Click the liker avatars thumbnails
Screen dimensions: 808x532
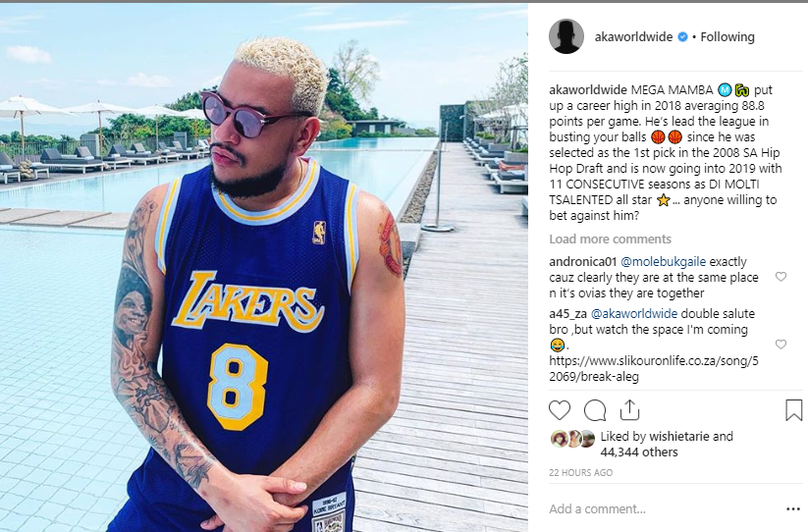click(572, 439)
